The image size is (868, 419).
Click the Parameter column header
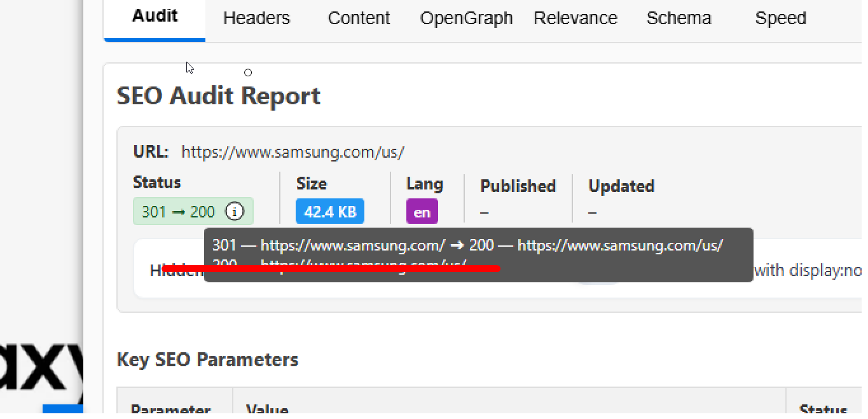(x=170, y=410)
